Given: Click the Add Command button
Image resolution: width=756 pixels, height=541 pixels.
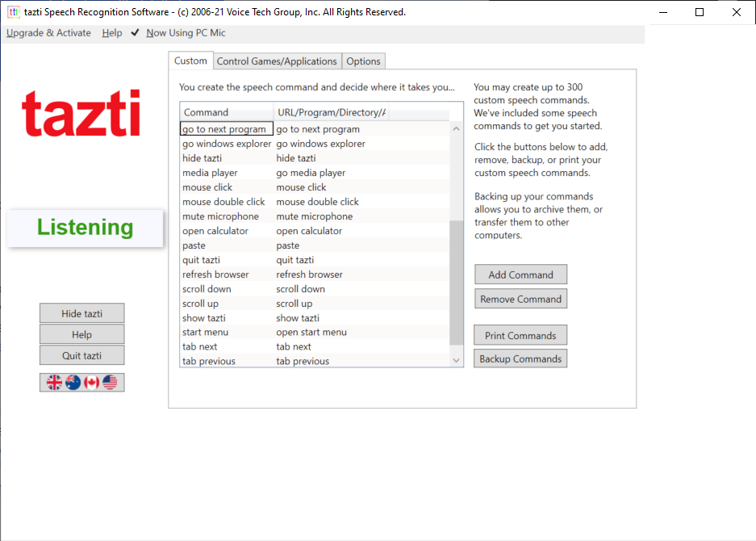Looking at the screenshot, I should (x=520, y=275).
